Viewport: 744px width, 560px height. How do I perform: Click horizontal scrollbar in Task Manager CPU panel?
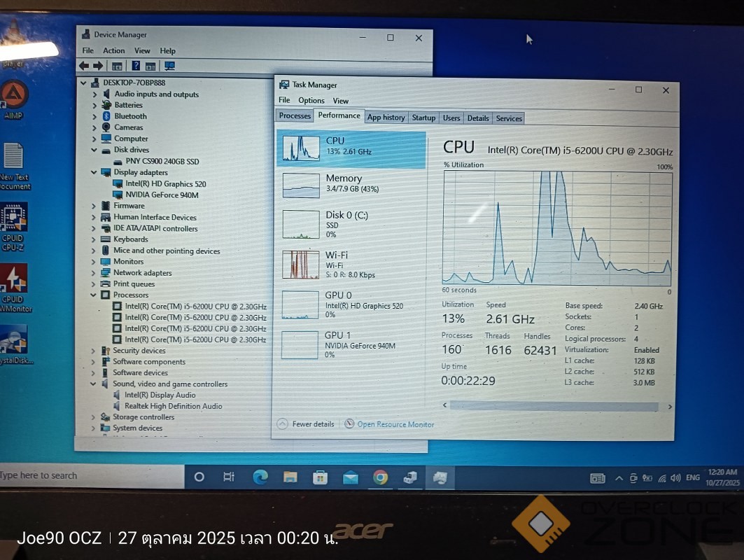(554, 406)
